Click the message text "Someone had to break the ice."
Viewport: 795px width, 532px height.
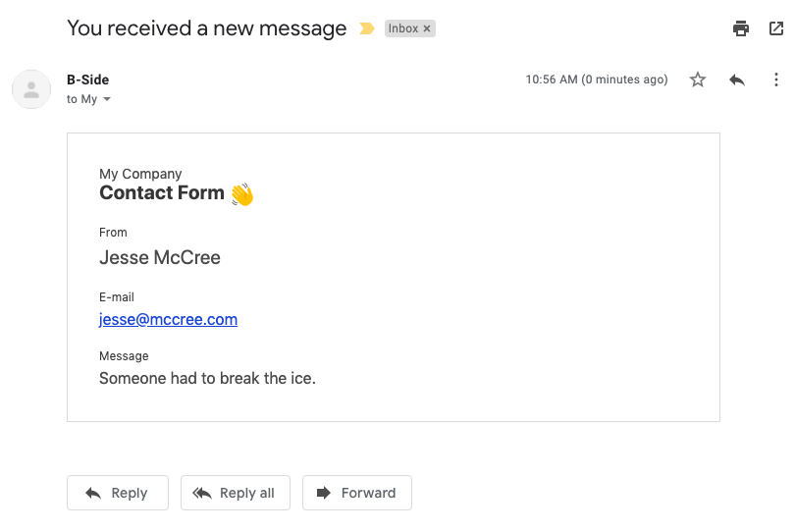pos(207,378)
